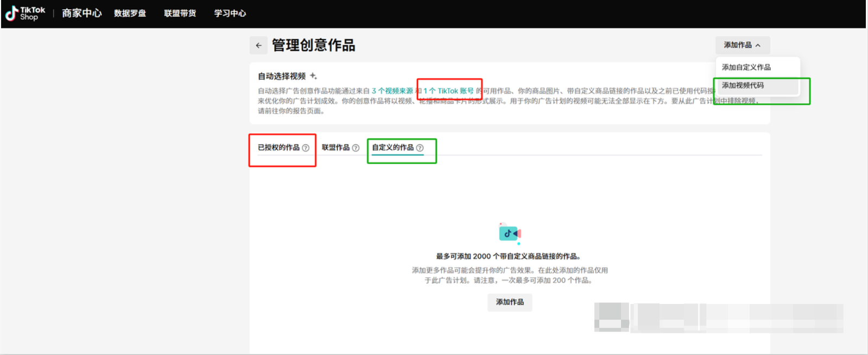Click the 自动选择视频 heading
Viewport: 868px width, 355px height.
click(x=282, y=77)
